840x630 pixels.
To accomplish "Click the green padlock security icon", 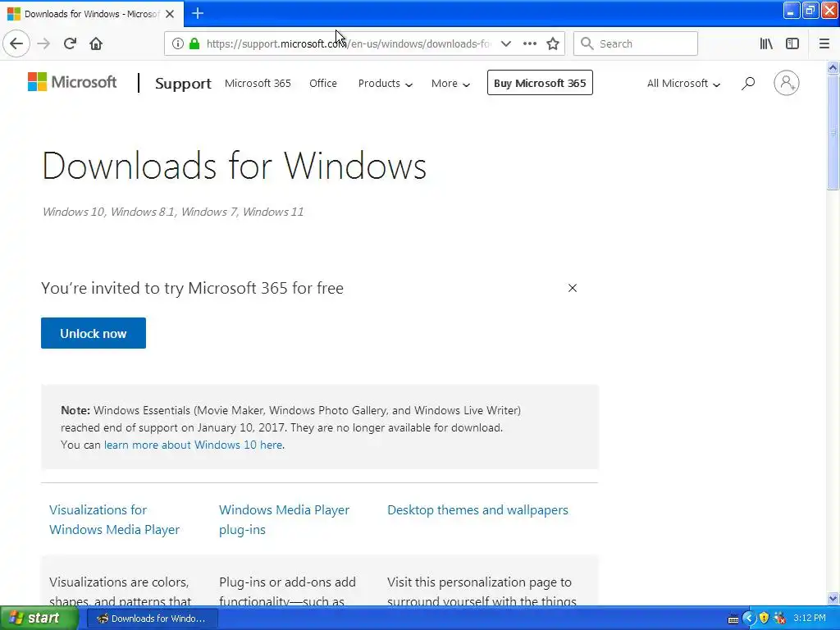I will (x=194, y=43).
